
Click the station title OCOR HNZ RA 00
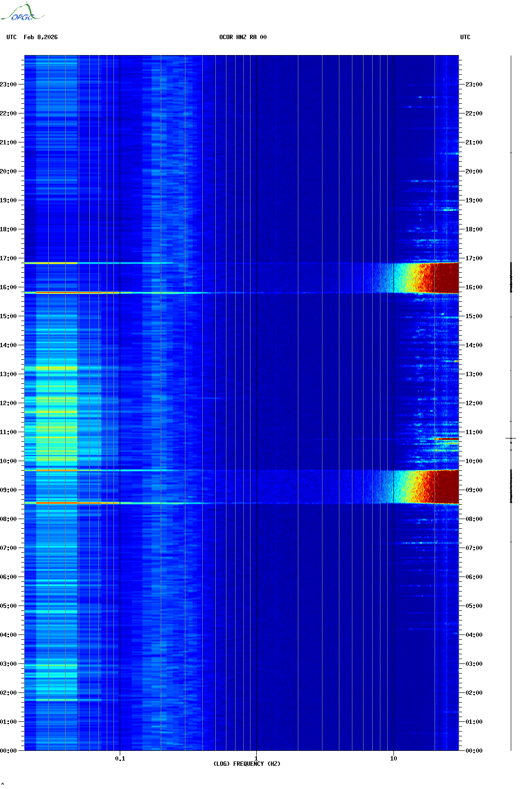tap(243, 37)
